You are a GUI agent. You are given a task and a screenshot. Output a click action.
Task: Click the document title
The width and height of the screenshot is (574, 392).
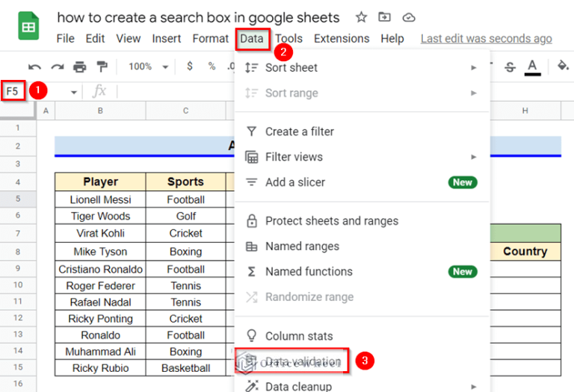tap(198, 18)
